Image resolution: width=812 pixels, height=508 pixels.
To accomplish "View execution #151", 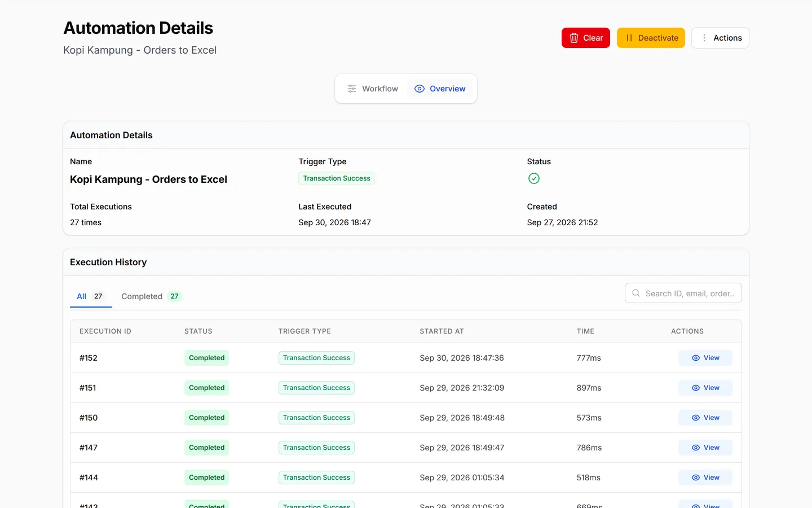I will 705,388.
